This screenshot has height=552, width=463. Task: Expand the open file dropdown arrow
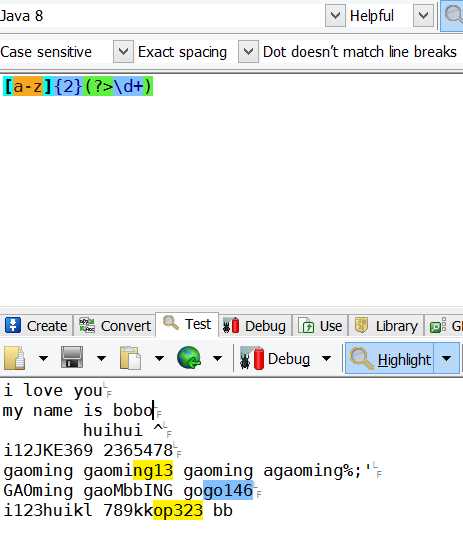click(43, 358)
